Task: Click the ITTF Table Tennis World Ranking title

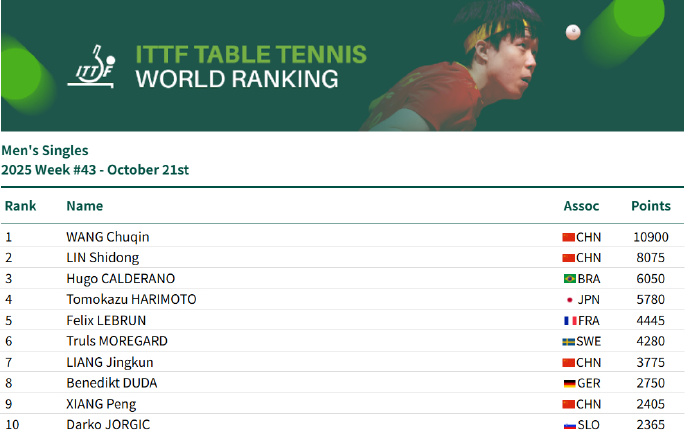Action: point(250,66)
